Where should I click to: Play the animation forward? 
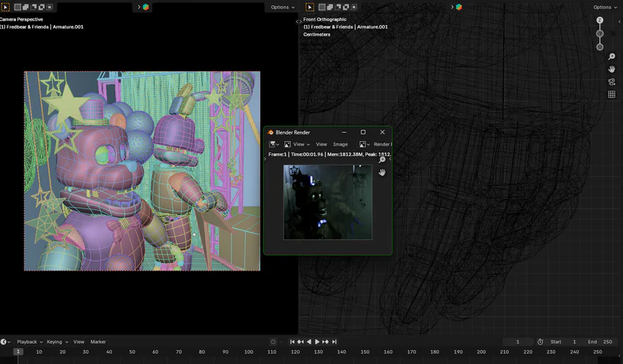pyautogui.click(x=317, y=342)
